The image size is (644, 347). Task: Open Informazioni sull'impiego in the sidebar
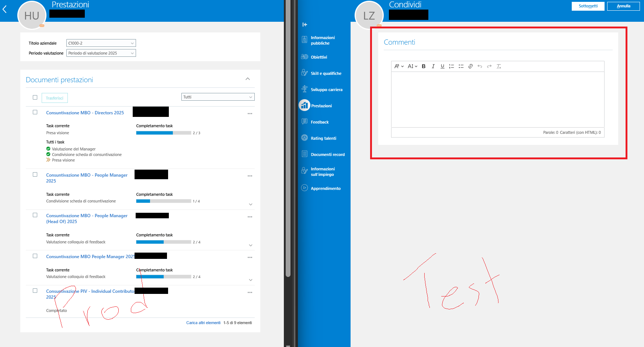318,171
